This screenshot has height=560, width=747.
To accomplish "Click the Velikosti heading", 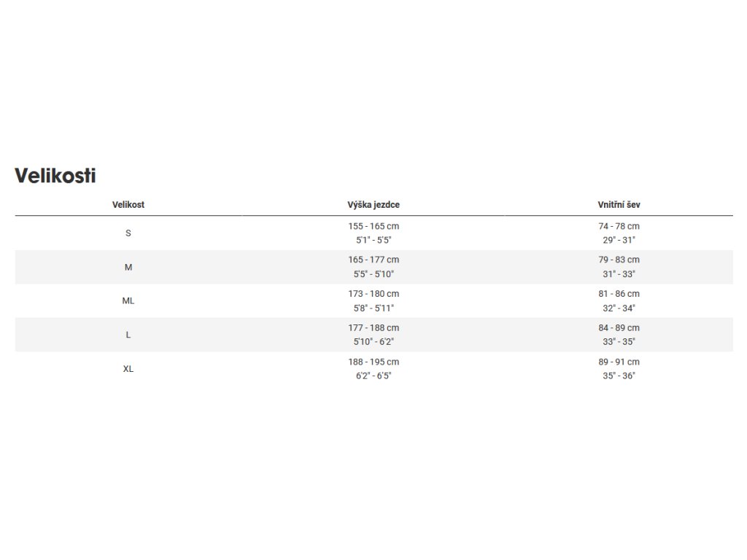I will coord(55,176).
